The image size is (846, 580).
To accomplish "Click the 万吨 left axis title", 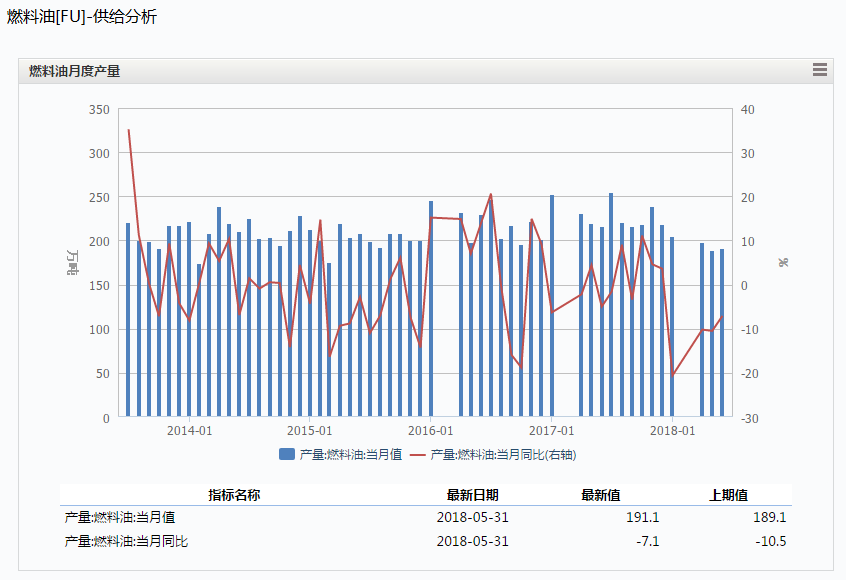I will (74, 262).
